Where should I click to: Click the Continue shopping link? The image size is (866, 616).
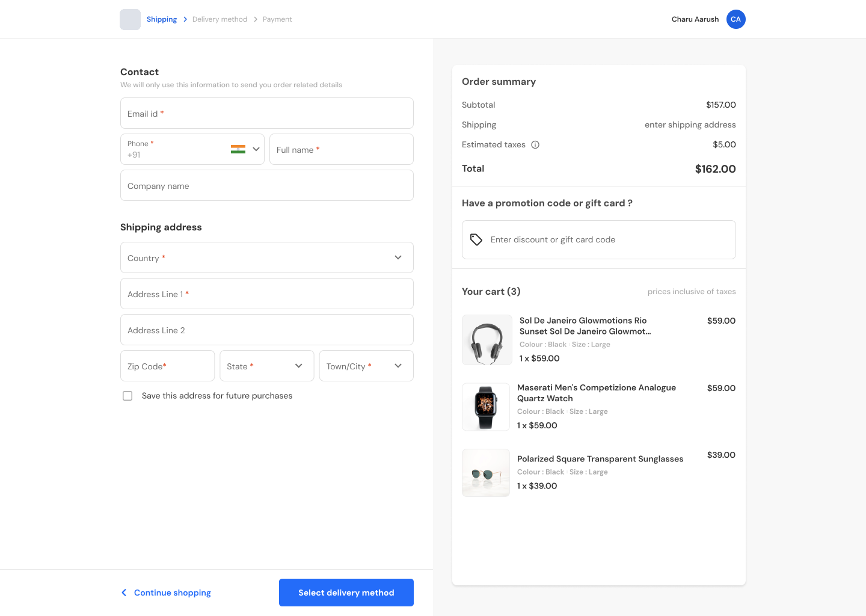point(173,593)
